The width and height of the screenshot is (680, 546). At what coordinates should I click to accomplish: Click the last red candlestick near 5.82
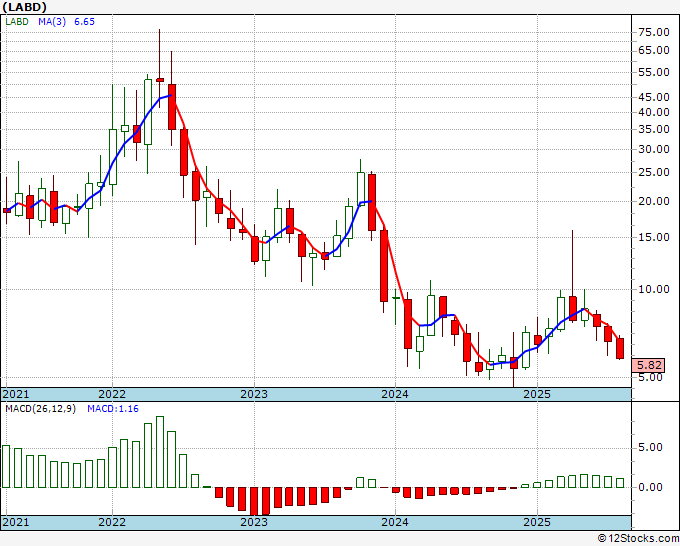coord(620,348)
